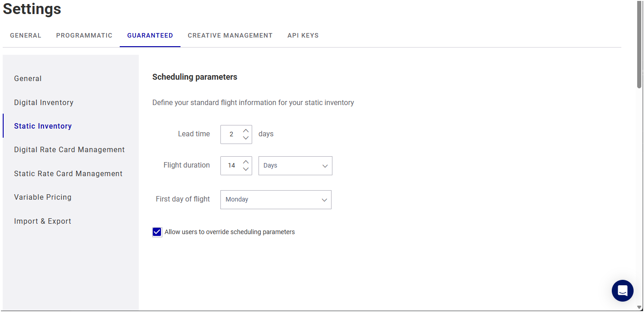Open Import & Export section
The image size is (644, 312).
43,221
